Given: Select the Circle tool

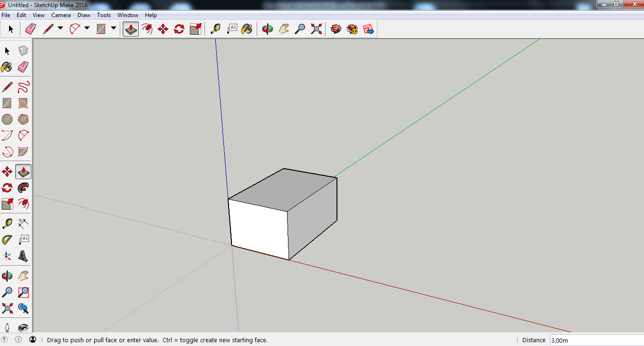Looking at the screenshot, I should (x=7, y=119).
